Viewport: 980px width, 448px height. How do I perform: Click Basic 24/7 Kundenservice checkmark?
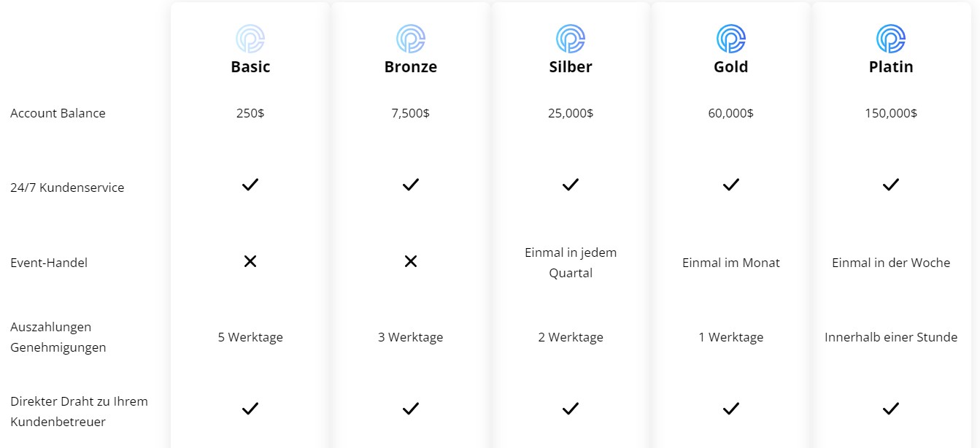[250, 185]
